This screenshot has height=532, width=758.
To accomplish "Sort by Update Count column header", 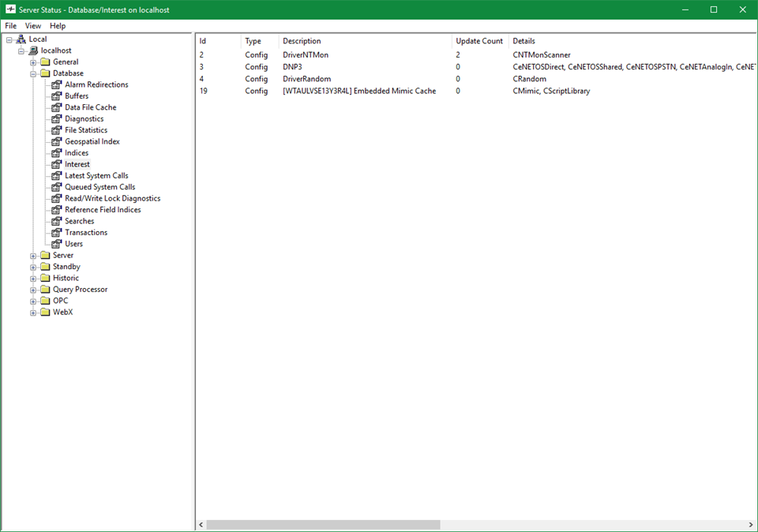I will (x=478, y=41).
